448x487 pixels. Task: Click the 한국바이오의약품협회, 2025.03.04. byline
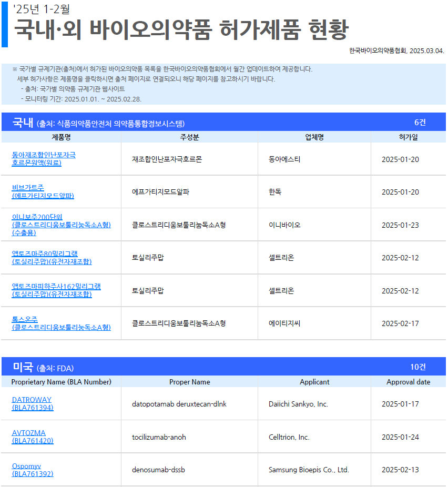[x=396, y=50]
